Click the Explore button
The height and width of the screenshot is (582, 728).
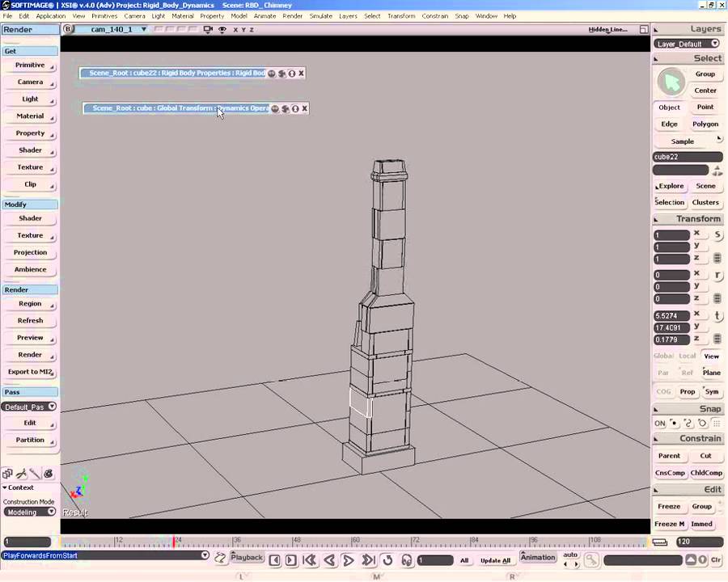pos(670,186)
